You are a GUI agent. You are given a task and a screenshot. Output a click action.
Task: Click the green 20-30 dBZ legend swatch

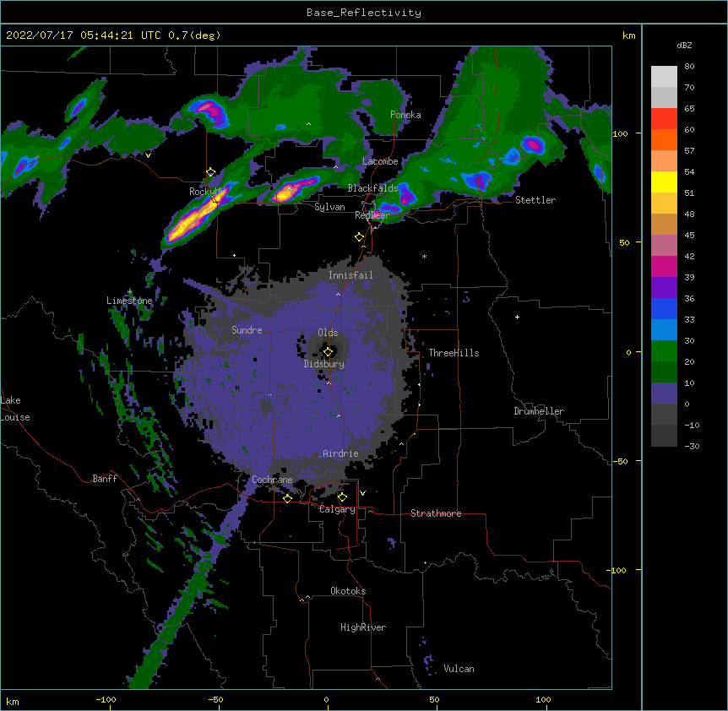pyautogui.click(x=664, y=351)
